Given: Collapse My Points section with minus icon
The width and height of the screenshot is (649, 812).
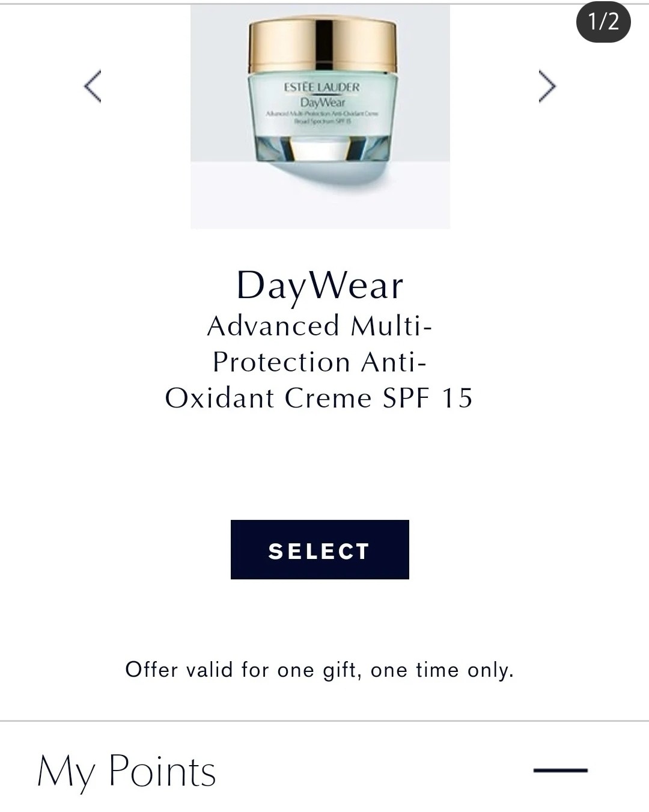Looking at the screenshot, I should click(x=561, y=770).
